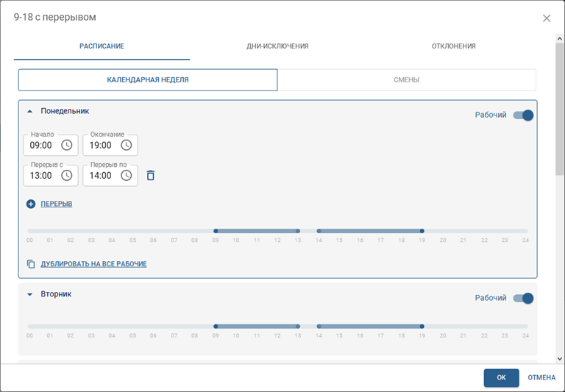Click Дублировать на все рабочие link
This screenshot has width=565, height=392.
93,264
